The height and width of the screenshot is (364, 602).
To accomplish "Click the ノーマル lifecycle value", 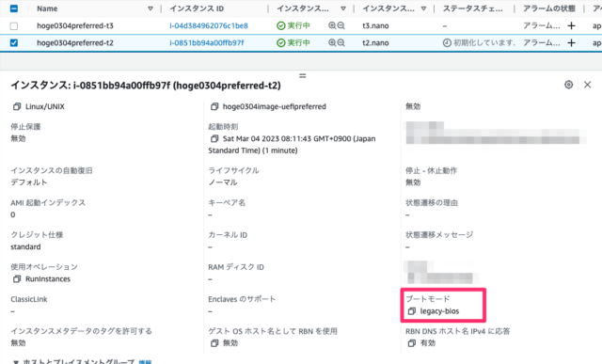I will (223, 182).
